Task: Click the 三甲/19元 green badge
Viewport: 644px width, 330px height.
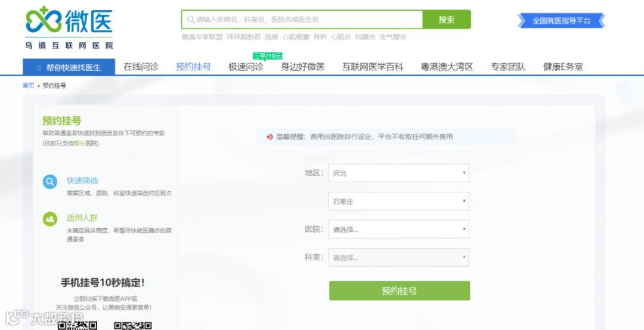Action: pos(267,56)
